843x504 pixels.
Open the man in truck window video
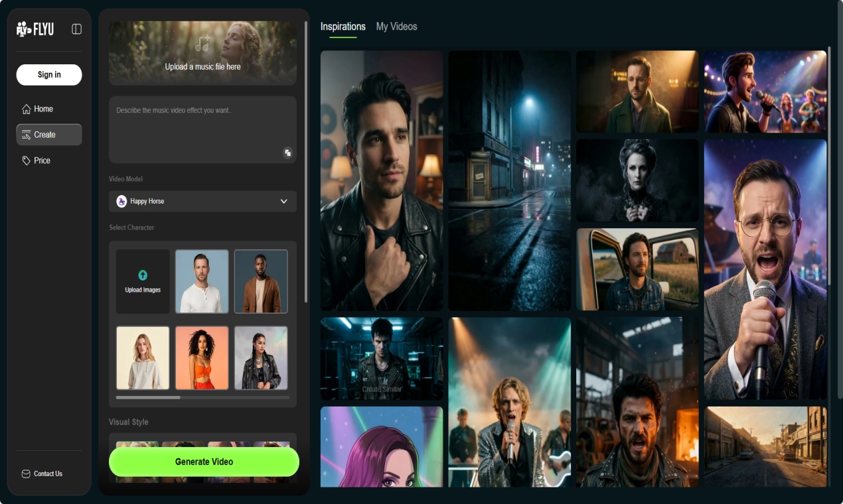[x=637, y=269]
